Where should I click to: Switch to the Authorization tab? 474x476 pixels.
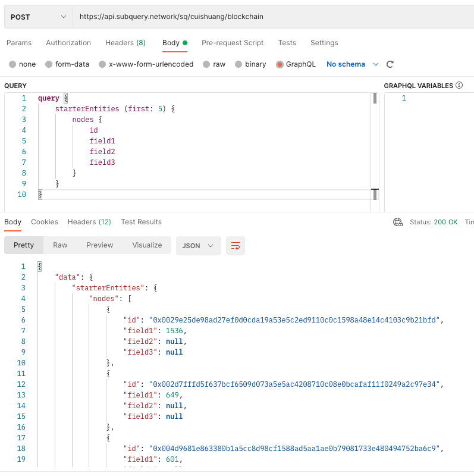click(68, 43)
